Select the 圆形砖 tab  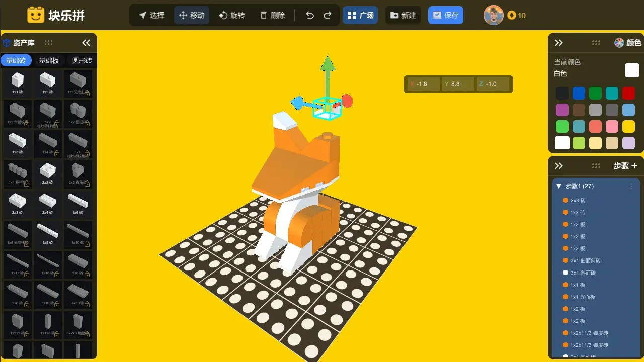point(82,60)
